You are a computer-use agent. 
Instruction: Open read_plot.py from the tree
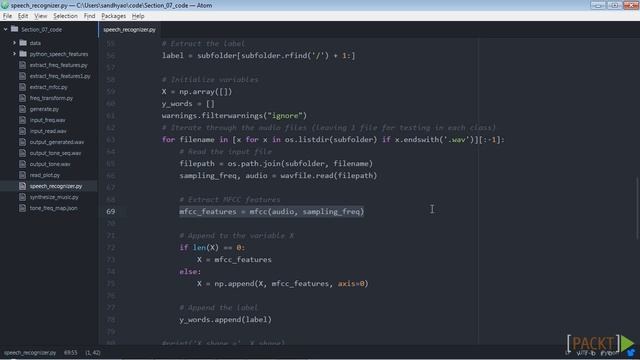click(x=45, y=175)
